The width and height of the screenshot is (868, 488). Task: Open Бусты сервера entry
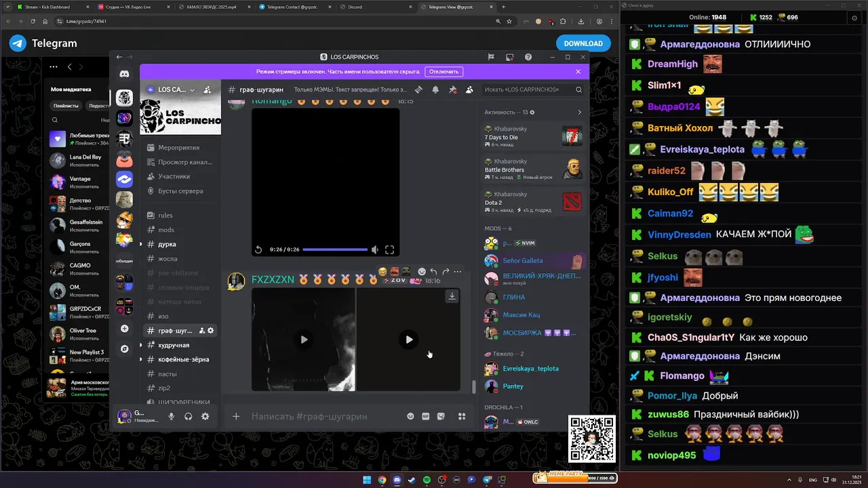pos(180,191)
